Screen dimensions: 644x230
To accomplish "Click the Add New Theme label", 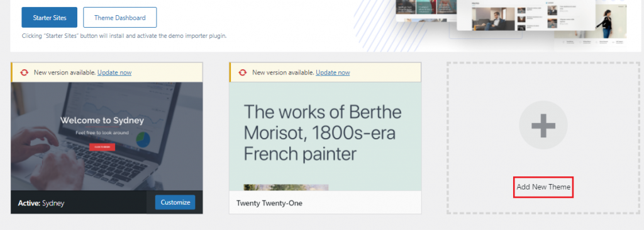I will (543, 187).
